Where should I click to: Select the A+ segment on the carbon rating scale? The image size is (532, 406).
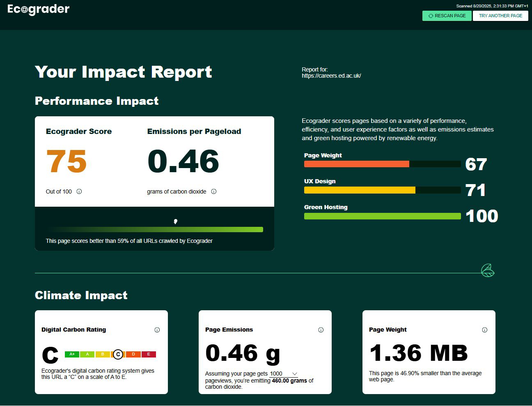point(72,354)
